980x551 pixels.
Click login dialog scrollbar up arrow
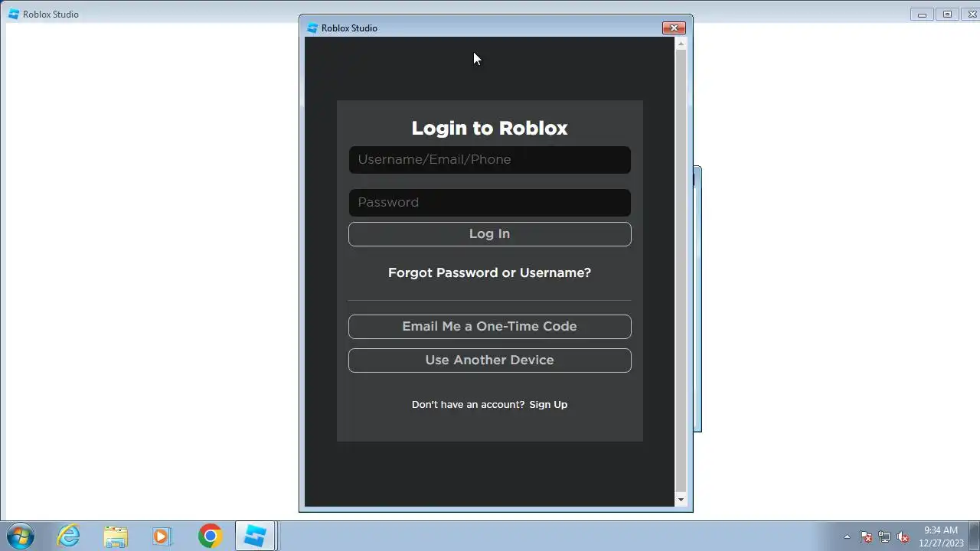click(x=681, y=44)
